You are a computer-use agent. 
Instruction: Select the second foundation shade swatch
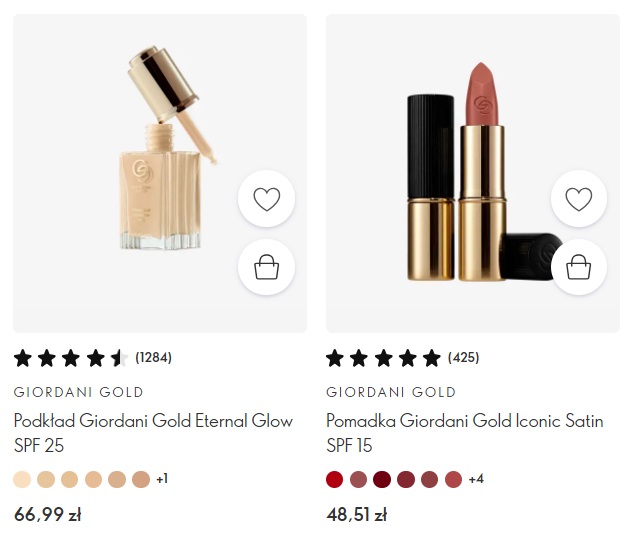[x=46, y=479]
